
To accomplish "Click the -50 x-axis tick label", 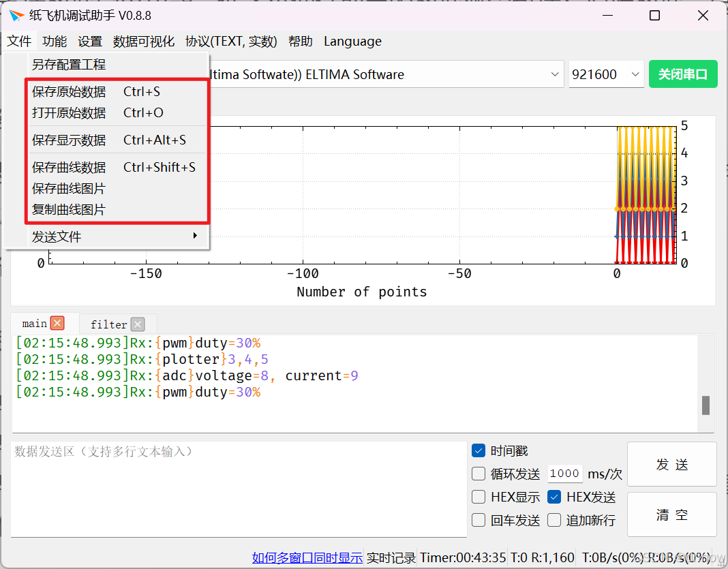I will [459, 274].
